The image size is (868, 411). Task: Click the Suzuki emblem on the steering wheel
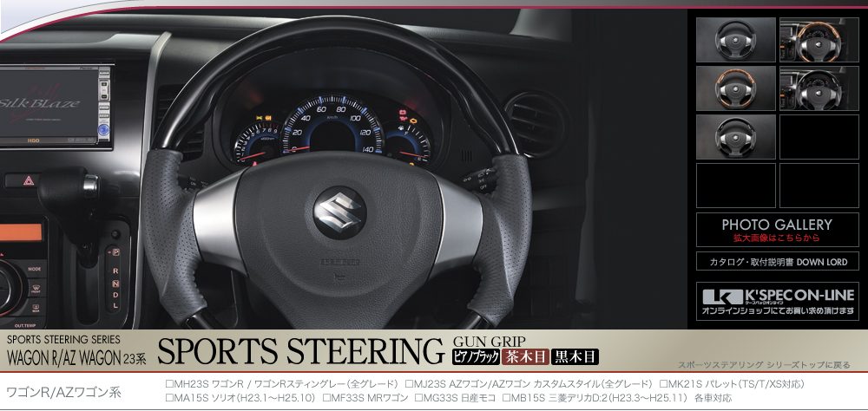click(340, 214)
